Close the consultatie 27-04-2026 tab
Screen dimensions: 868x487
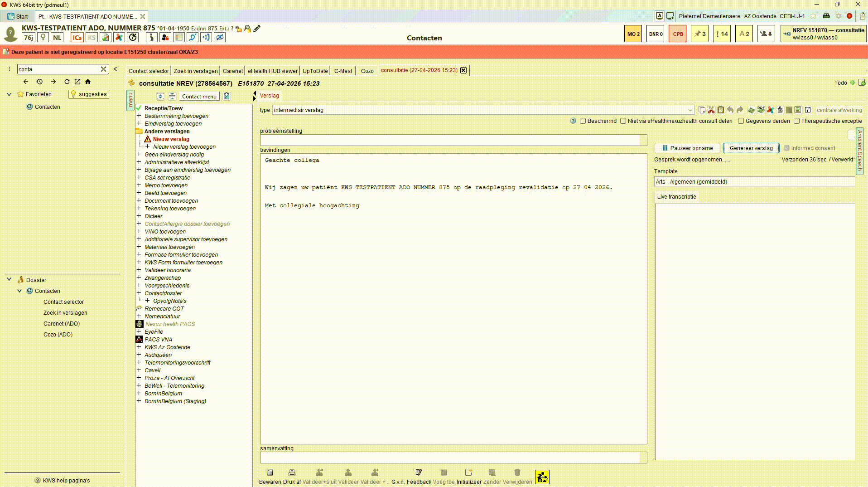tap(463, 70)
